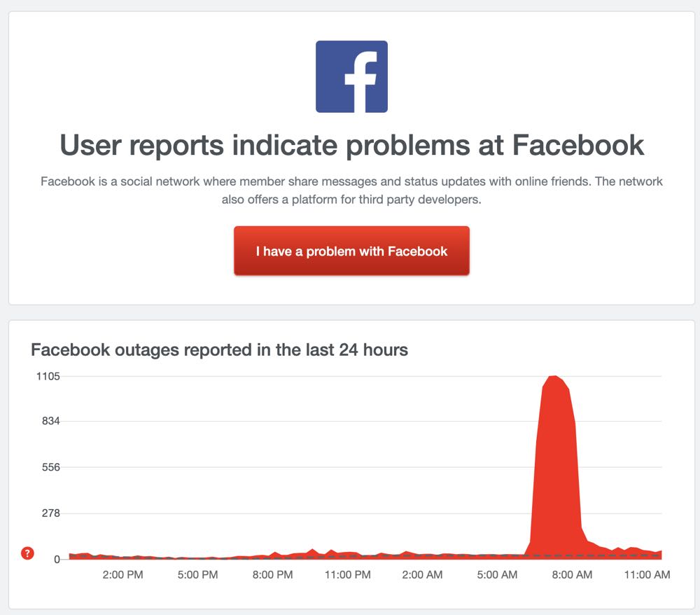Click the 2:00 PM time axis label
Screen dimensions: 700x615
123,575
